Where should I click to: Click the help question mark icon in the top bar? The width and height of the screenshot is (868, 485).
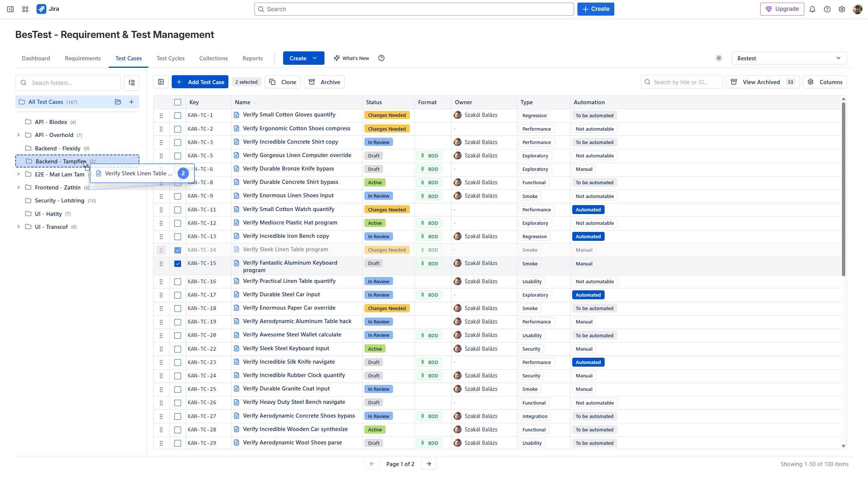click(x=827, y=9)
